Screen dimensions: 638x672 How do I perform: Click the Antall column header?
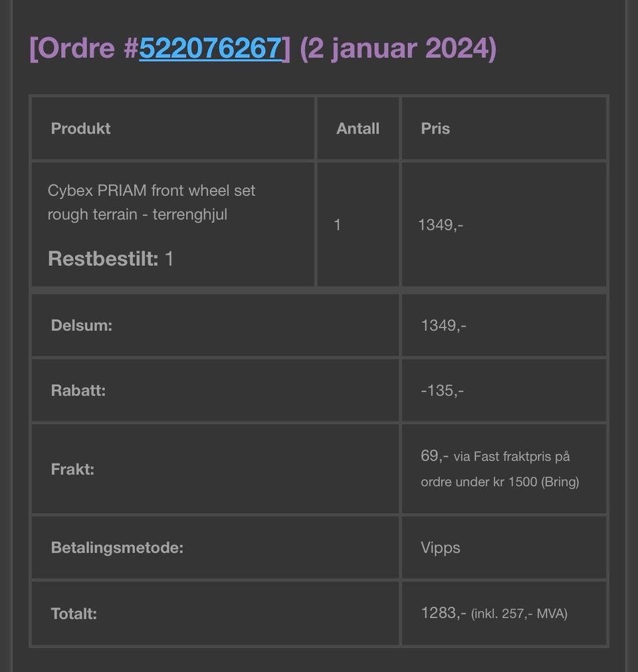coord(358,128)
